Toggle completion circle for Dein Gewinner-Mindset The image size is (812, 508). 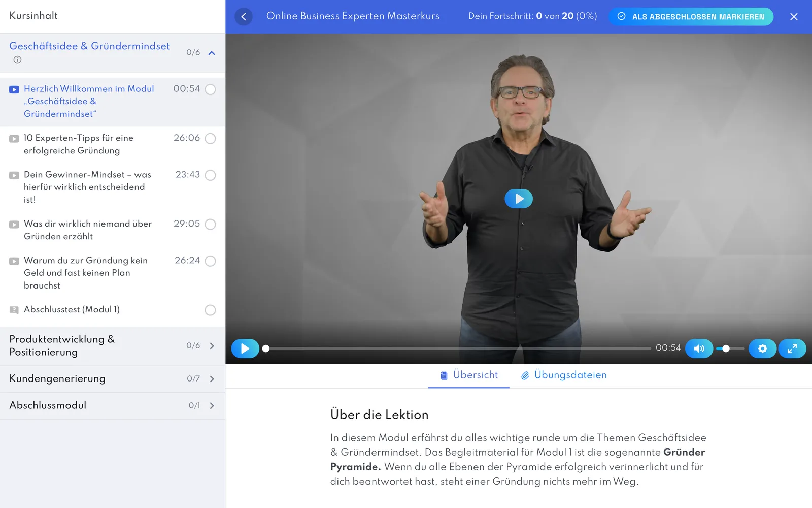[210, 175]
